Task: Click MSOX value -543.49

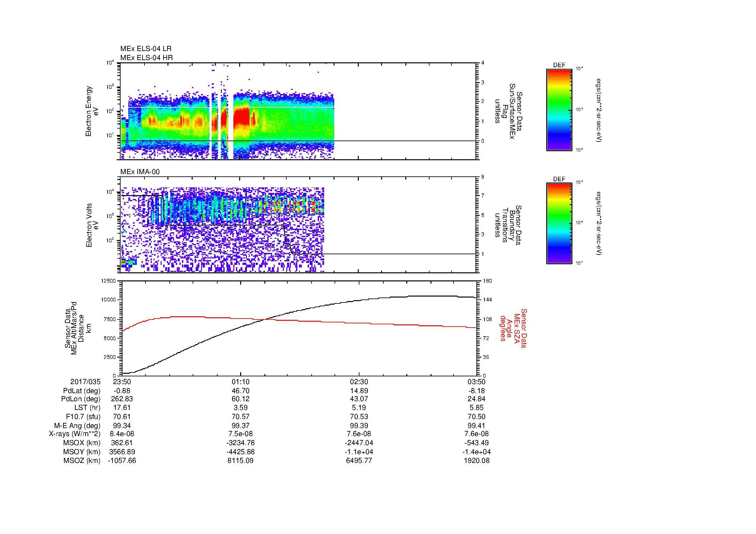Action: click(x=477, y=443)
